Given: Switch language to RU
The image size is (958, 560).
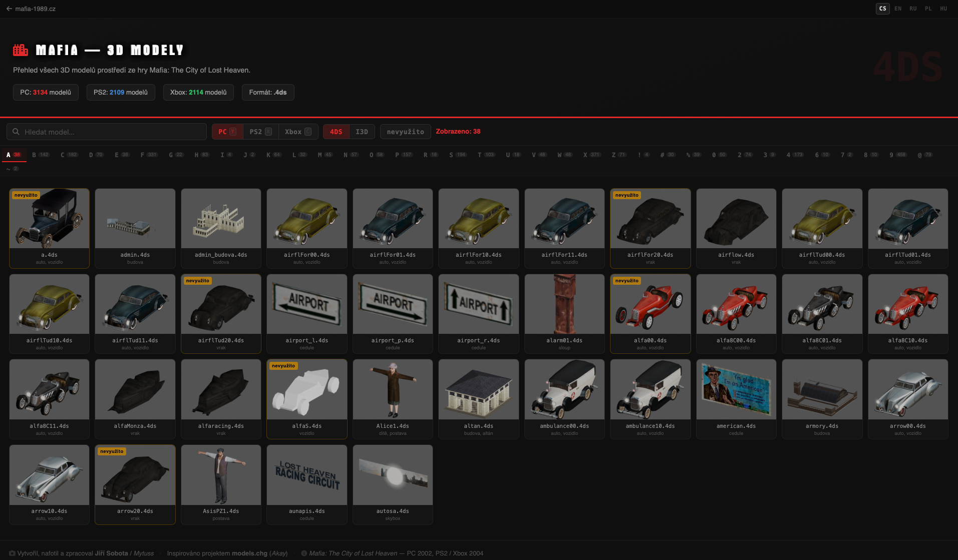Looking at the screenshot, I should [913, 9].
